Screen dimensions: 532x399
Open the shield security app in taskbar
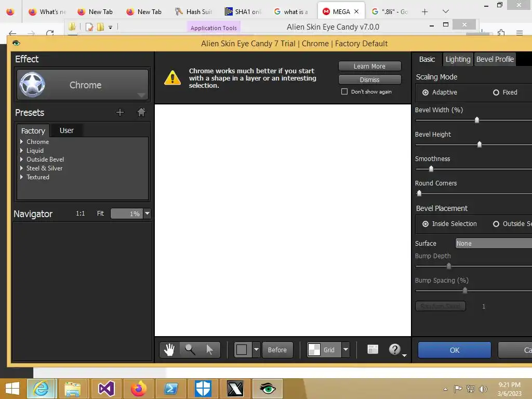pos(203,389)
